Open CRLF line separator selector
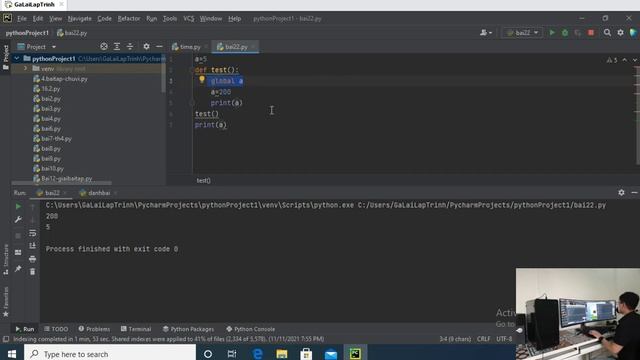Screen dimensions: 640x360 pos(484,339)
